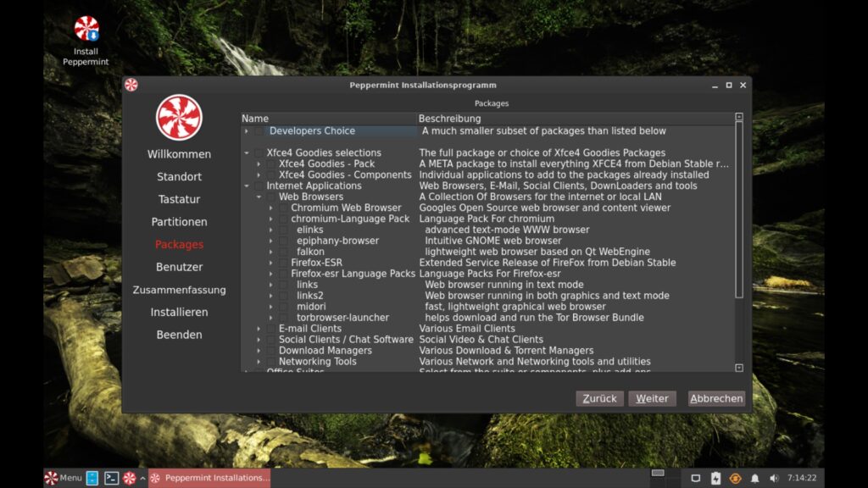Viewport: 868px width, 488px height.
Task: Collapse the Internet Applications group
Action: coord(247,186)
